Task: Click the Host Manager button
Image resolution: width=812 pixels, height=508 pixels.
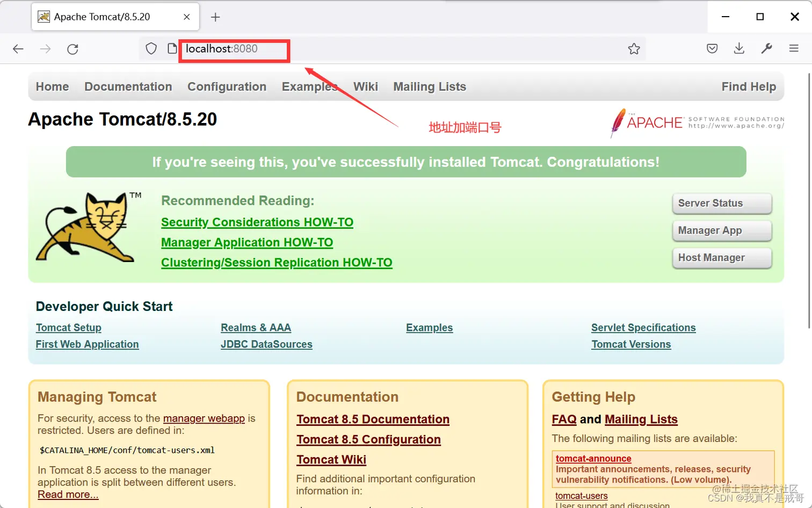Action: tap(722, 258)
